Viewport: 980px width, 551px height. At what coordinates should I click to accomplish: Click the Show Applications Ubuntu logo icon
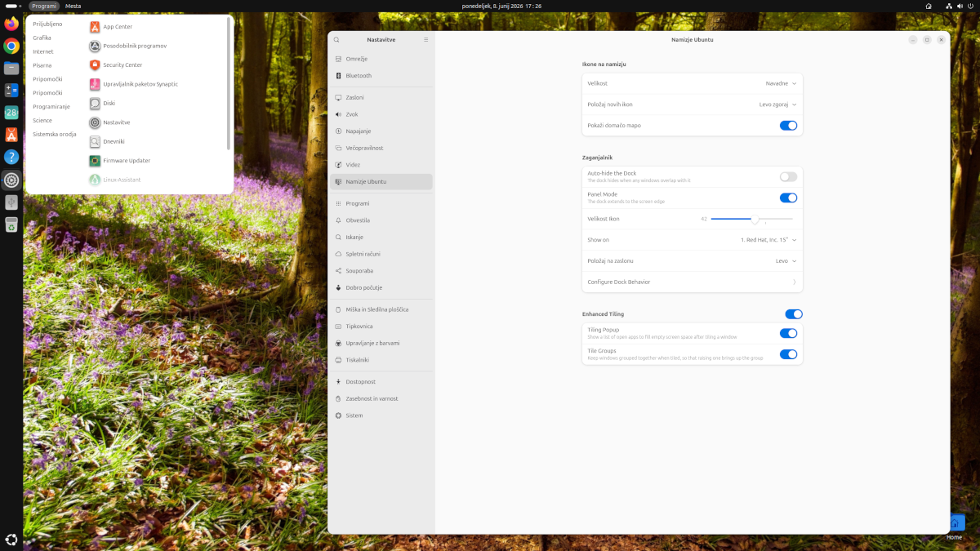pos(11,539)
